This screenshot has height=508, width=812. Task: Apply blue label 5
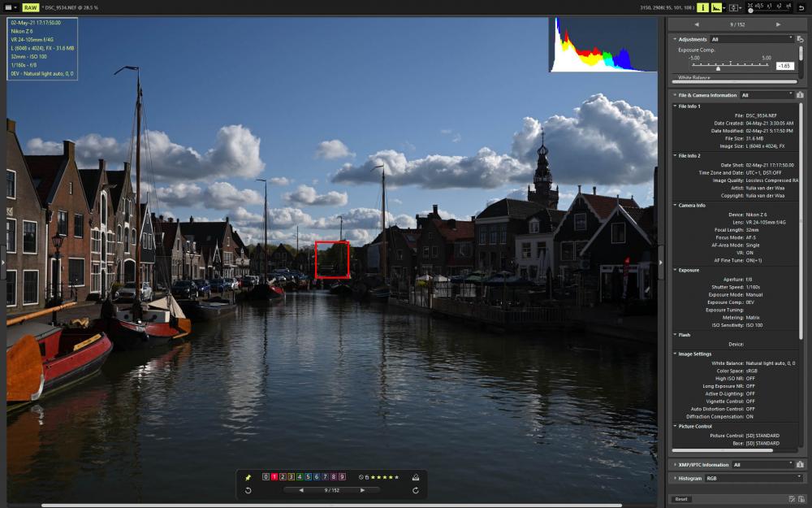coord(308,477)
